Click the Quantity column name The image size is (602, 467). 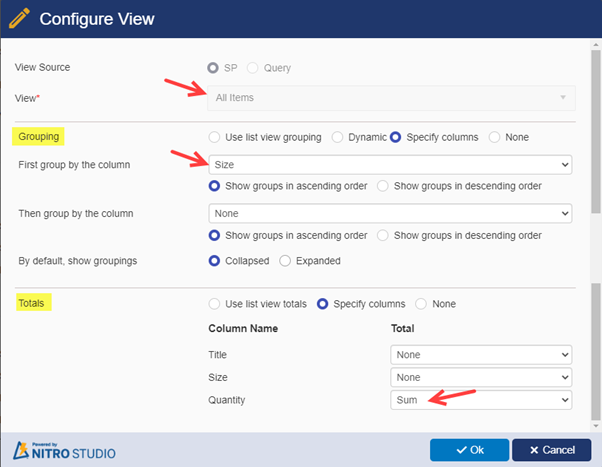point(227,400)
